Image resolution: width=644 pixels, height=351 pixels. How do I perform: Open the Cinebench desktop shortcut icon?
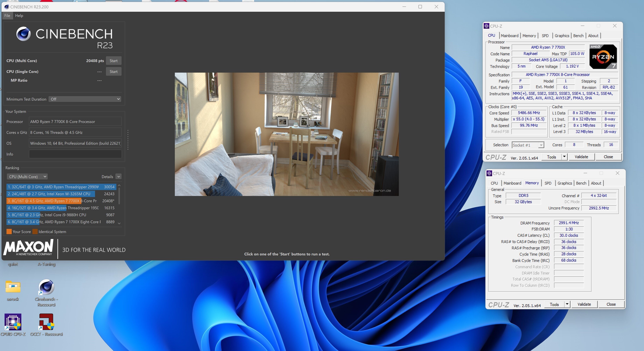(x=47, y=287)
